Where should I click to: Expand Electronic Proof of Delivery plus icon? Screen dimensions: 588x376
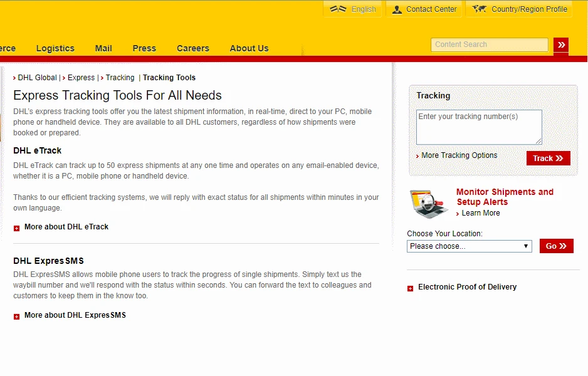point(410,288)
